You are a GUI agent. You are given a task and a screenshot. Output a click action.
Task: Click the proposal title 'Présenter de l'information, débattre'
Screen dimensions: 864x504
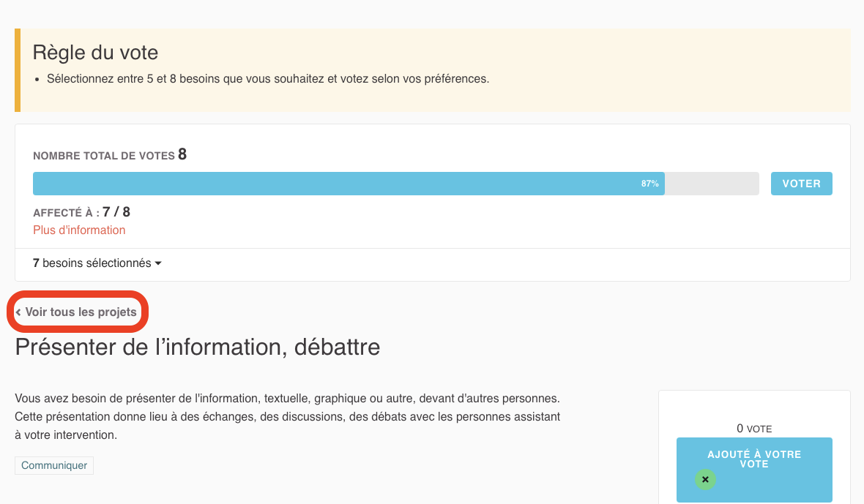[x=197, y=347]
